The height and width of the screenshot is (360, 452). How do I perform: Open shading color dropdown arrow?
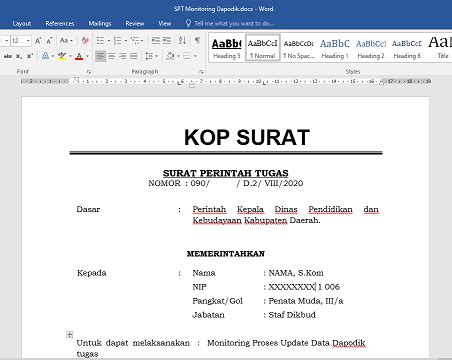178,56
